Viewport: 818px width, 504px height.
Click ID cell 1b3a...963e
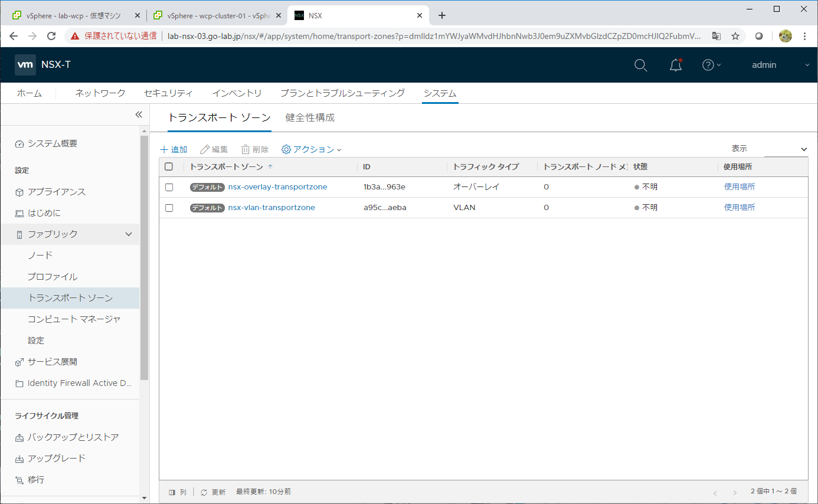coord(384,187)
